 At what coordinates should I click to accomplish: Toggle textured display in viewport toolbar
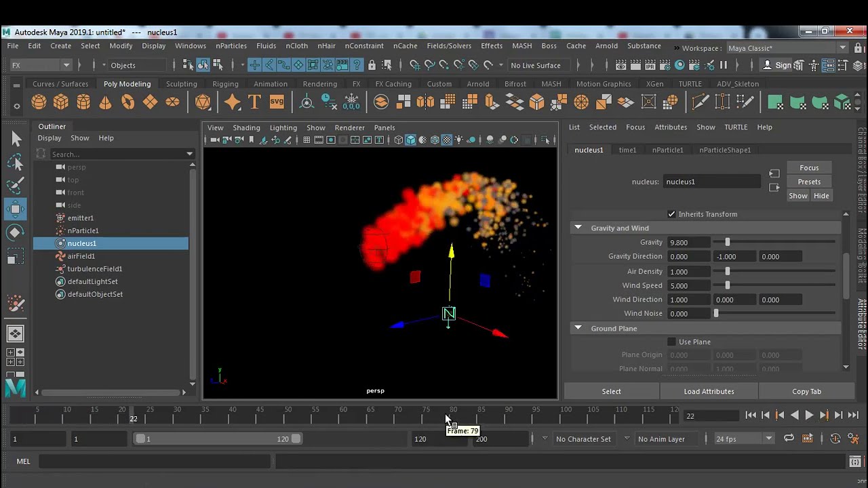click(446, 140)
